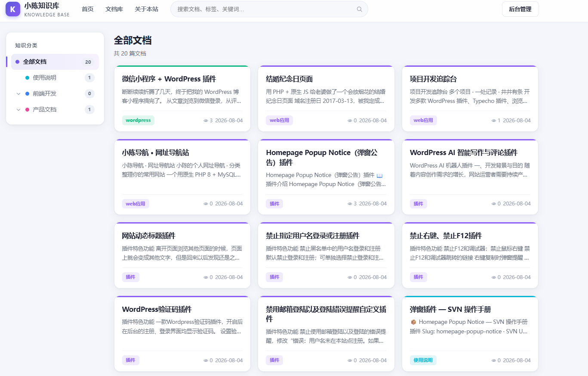The height and width of the screenshot is (376, 588).
Task: Click the cyan 使用说明 tag on SVN card
Action: pyautogui.click(x=423, y=360)
